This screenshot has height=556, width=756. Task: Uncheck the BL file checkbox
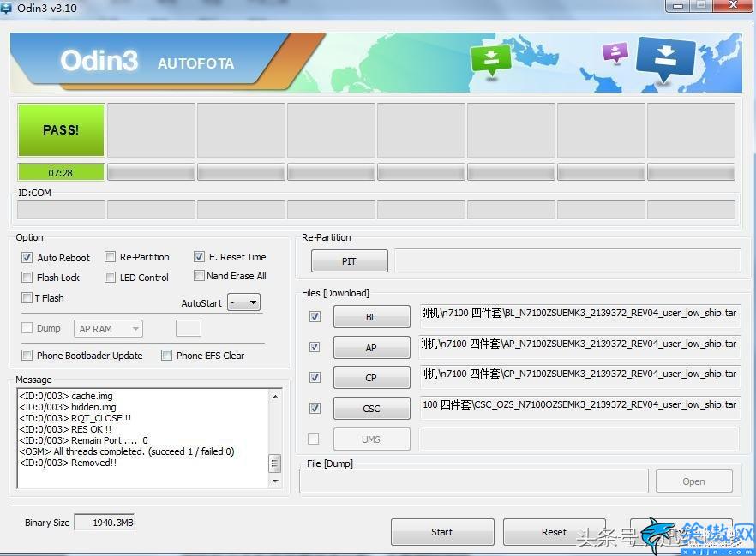click(x=315, y=316)
